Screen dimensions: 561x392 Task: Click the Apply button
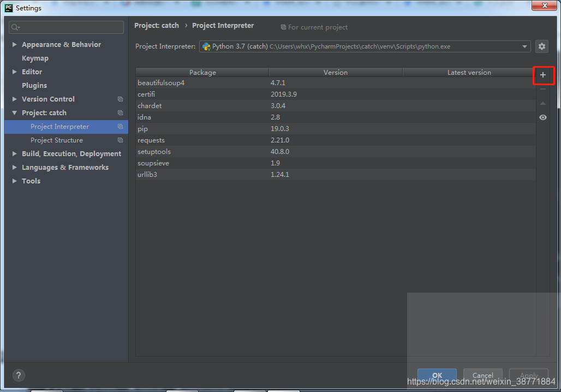coord(529,375)
